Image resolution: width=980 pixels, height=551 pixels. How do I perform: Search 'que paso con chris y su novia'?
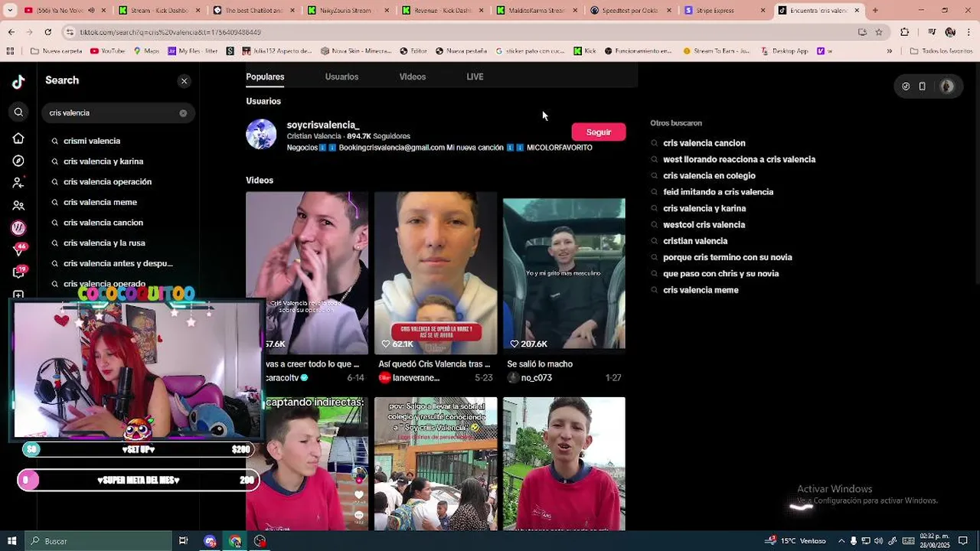tap(720, 274)
